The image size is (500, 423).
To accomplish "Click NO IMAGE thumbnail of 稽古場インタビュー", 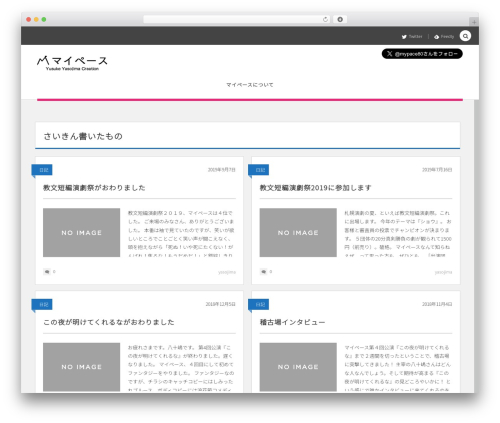I will click(x=298, y=367).
